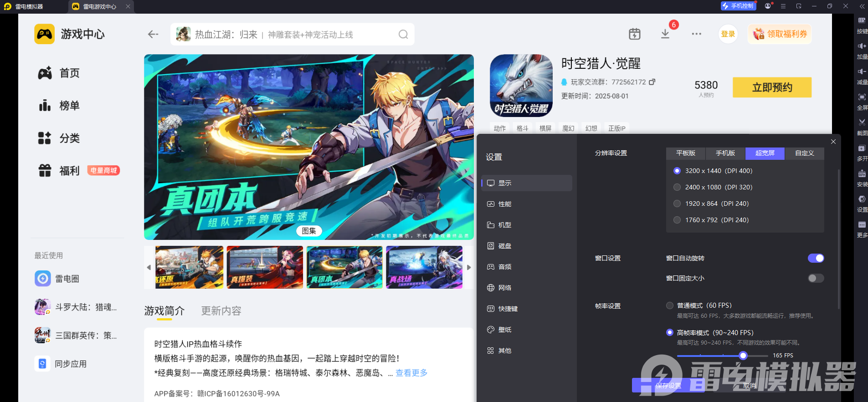Show previous screenshots with the left carousel arrow
The width and height of the screenshot is (868, 402).
tap(149, 267)
